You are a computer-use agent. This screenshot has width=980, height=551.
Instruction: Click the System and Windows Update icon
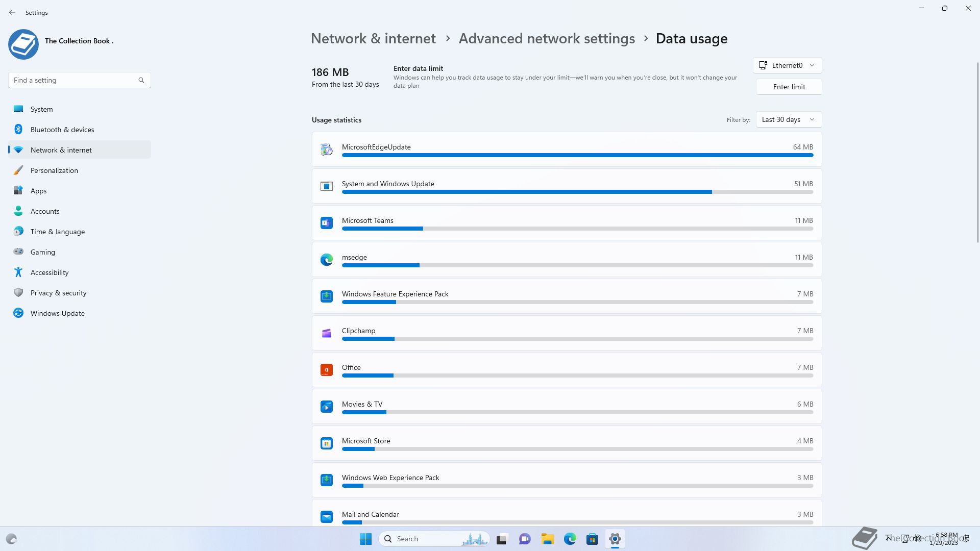(327, 186)
